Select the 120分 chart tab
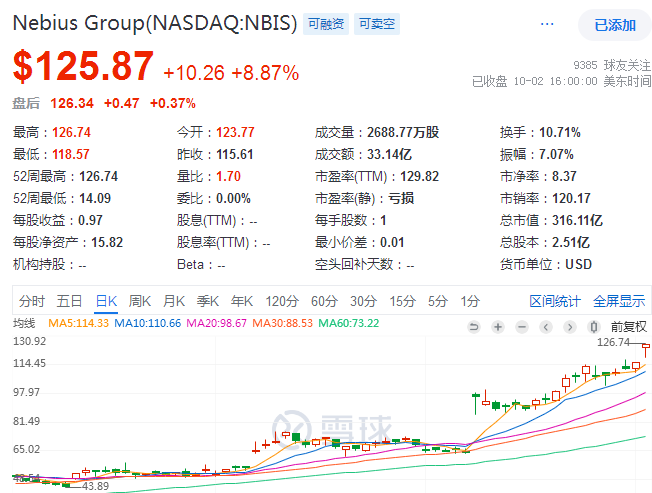The height and width of the screenshot is (493, 652). tap(282, 301)
